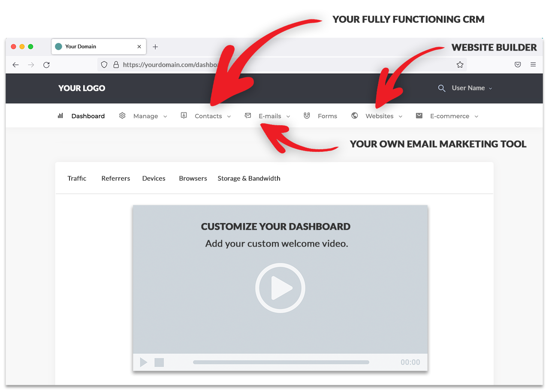
Task: Click the Contacts card icon
Action: pyautogui.click(x=184, y=115)
